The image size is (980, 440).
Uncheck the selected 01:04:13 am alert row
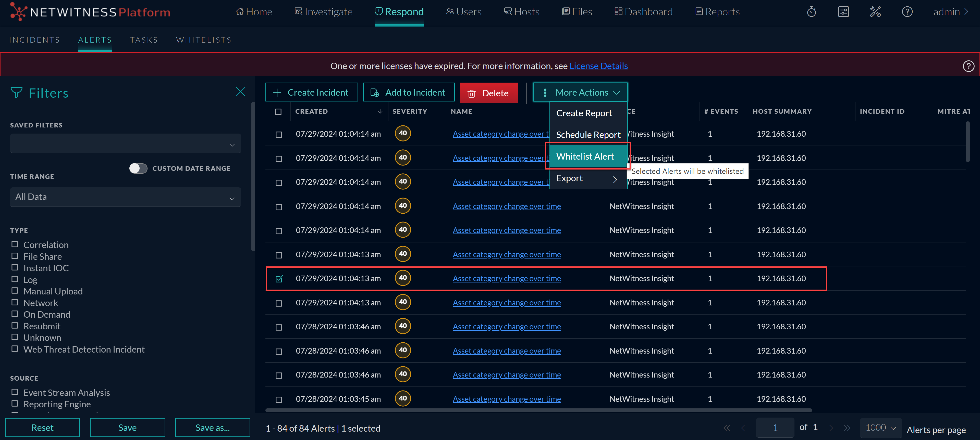point(279,279)
